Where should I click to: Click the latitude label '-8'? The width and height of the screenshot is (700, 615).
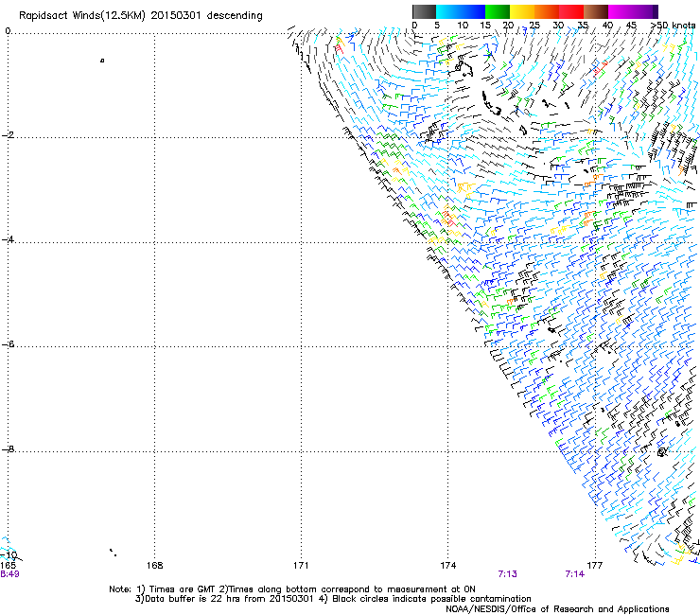[8, 448]
